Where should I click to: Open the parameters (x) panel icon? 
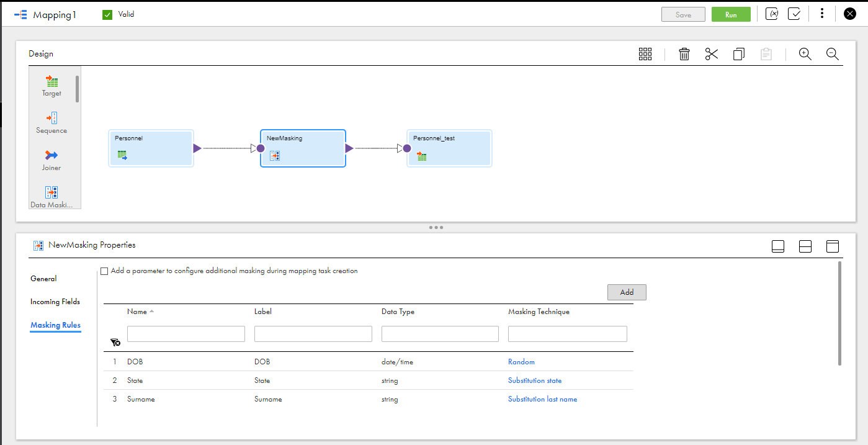pos(771,14)
